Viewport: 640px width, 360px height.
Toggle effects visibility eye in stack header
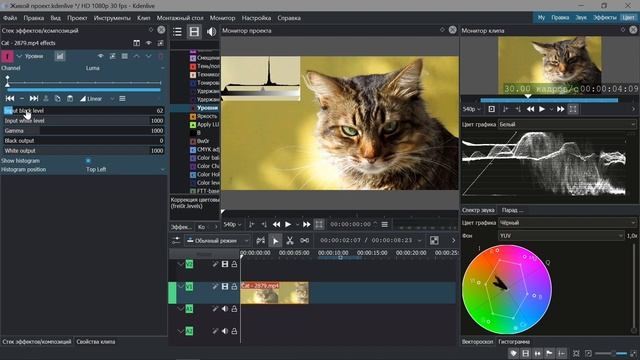[x=149, y=43]
